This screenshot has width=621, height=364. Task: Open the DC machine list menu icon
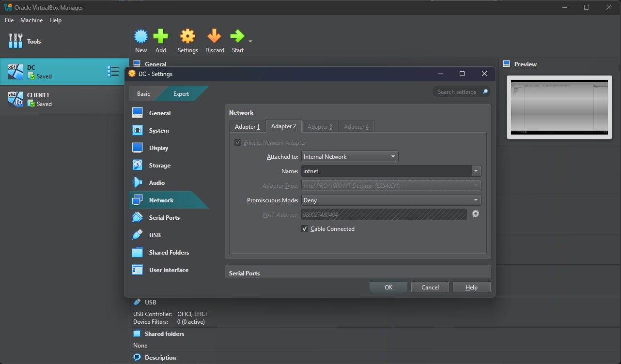click(113, 72)
